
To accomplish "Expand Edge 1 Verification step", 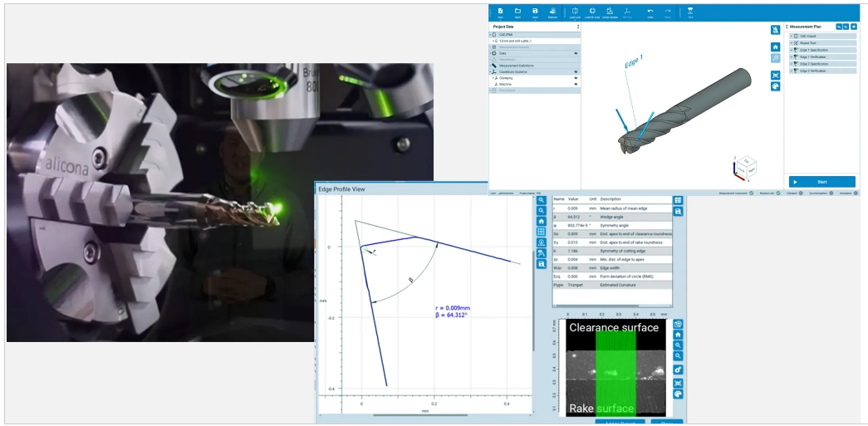I will 791,57.
